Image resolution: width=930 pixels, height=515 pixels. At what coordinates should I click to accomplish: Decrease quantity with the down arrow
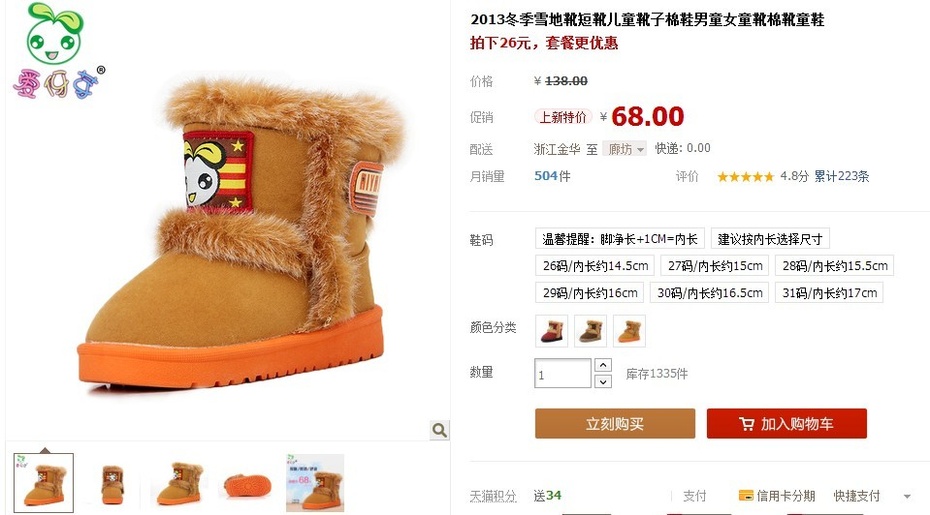pyautogui.click(x=603, y=381)
